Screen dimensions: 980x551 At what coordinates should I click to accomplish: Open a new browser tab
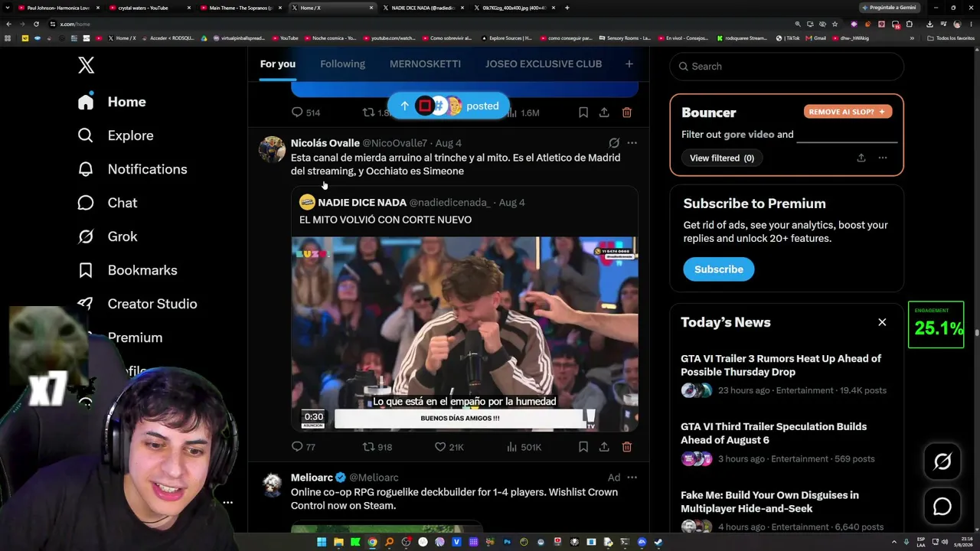pyautogui.click(x=567, y=8)
